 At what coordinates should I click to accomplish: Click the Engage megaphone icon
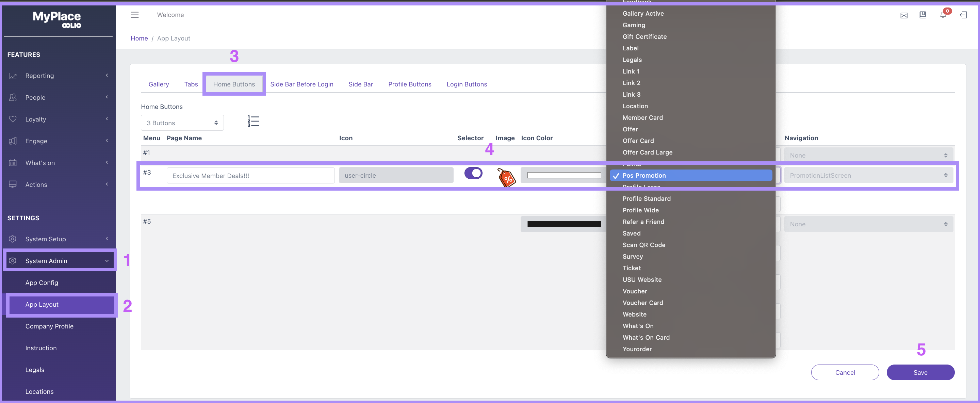coord(13,141)
